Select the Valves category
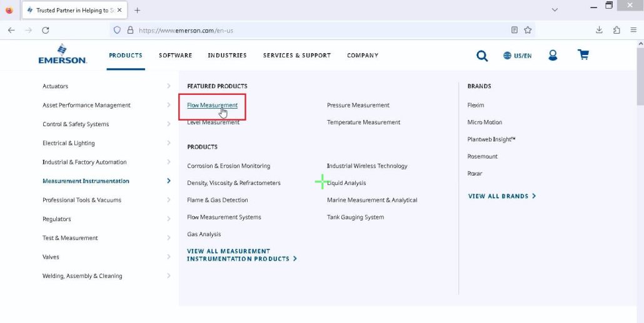This screenshot has width=644, height=323. click(x=51, y=257)
